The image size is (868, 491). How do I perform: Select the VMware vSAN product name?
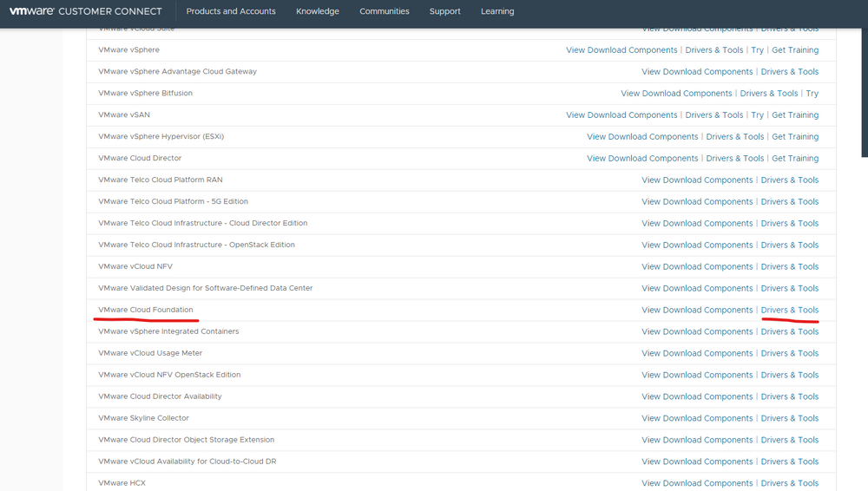(124, 115)
